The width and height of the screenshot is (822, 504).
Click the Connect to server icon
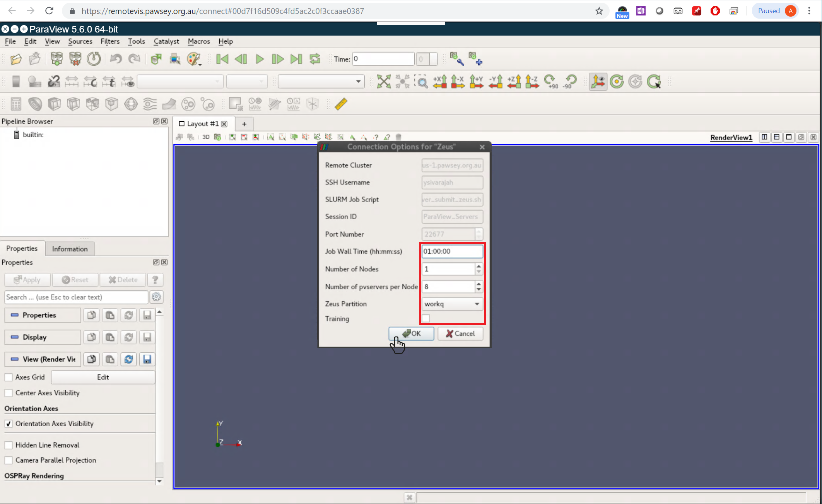[56, 59]
